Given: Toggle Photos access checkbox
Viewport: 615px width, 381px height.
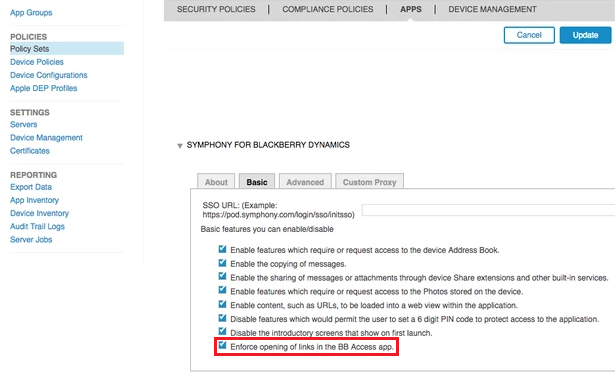Looking at the screenshot, I should pyautogui.click(x=222, y=290).
